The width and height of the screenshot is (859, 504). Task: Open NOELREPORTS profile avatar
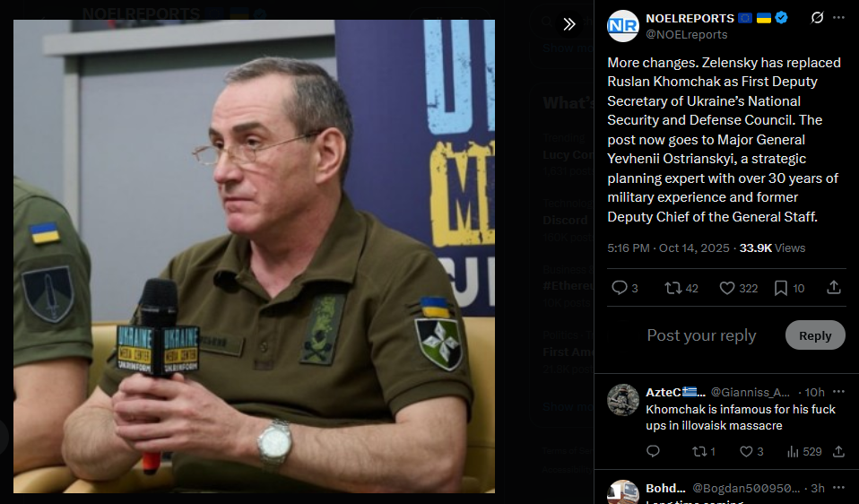[x=623, y=26]
